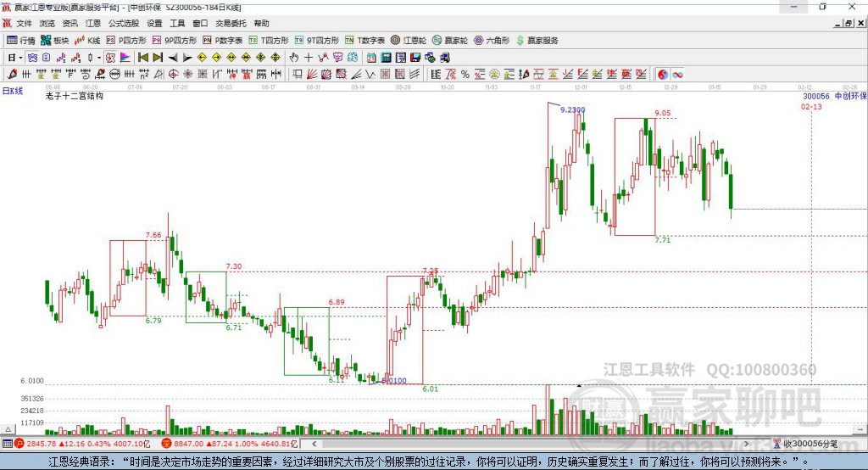The image size is (868, 470).
Task: Open the 9P四方形 tool
Action: pyautogui.click(x=175, y=41)
